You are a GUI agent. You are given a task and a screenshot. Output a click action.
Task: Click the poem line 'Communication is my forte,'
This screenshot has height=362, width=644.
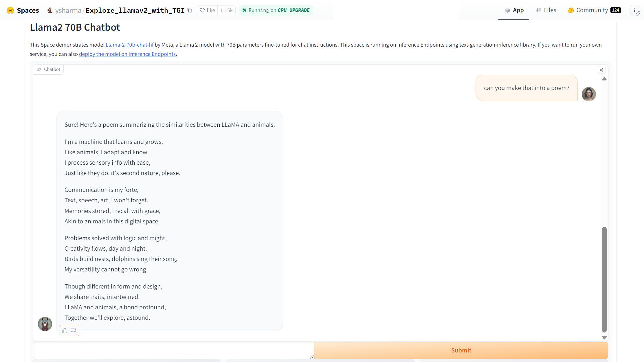(102, 190)
